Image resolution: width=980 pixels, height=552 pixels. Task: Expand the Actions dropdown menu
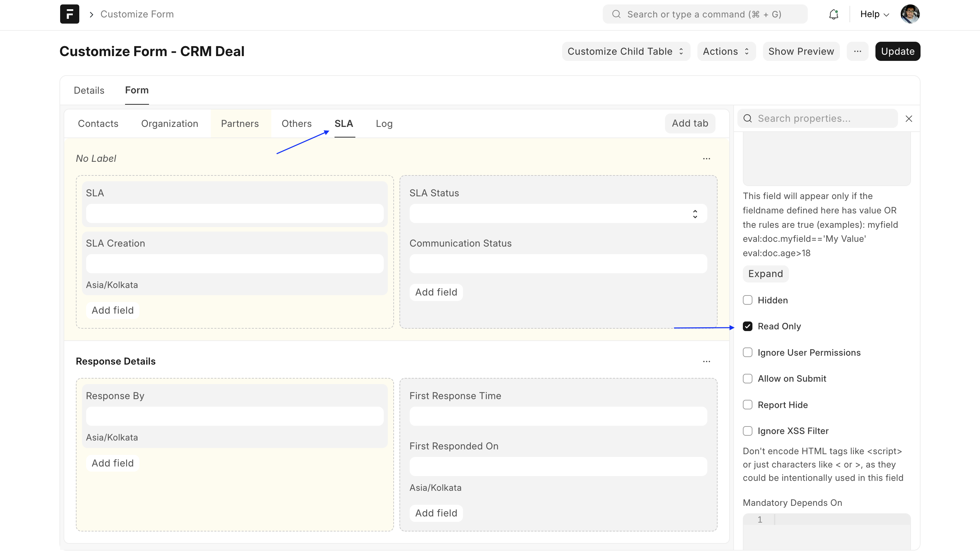[726, 51]
